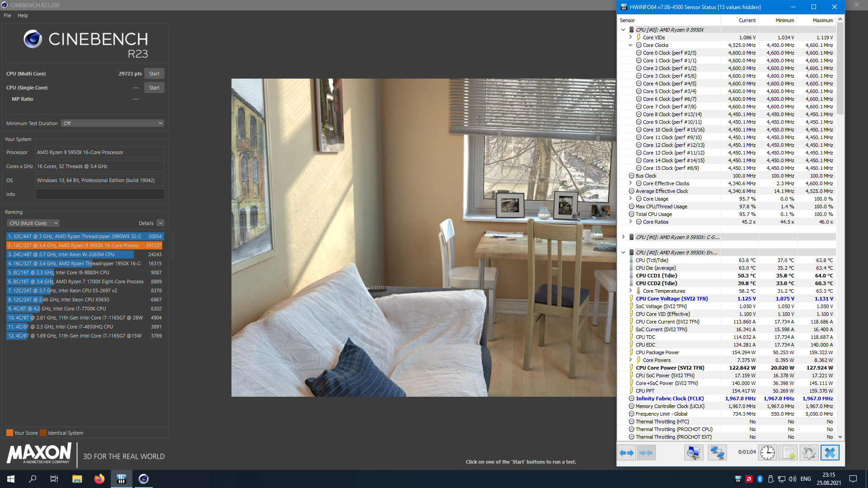Open the Minimum Test Duration dropdown
868x488 pixels.
point(112,123)
